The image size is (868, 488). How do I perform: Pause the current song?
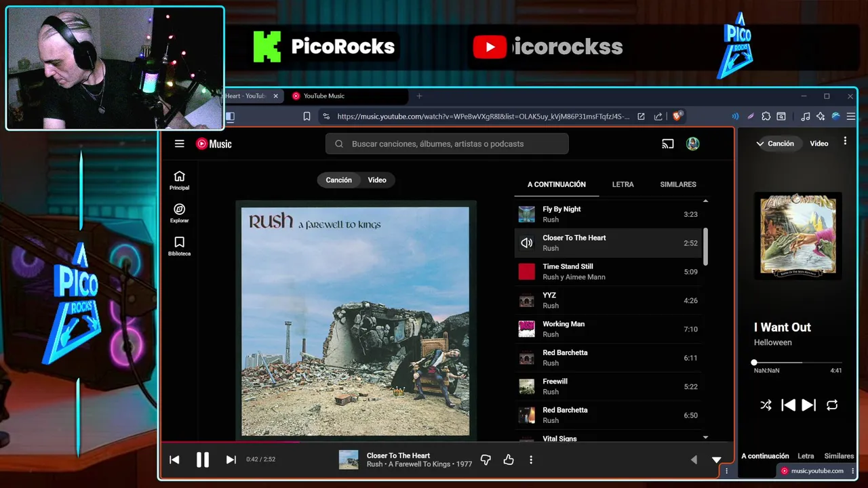click(203, 460)
